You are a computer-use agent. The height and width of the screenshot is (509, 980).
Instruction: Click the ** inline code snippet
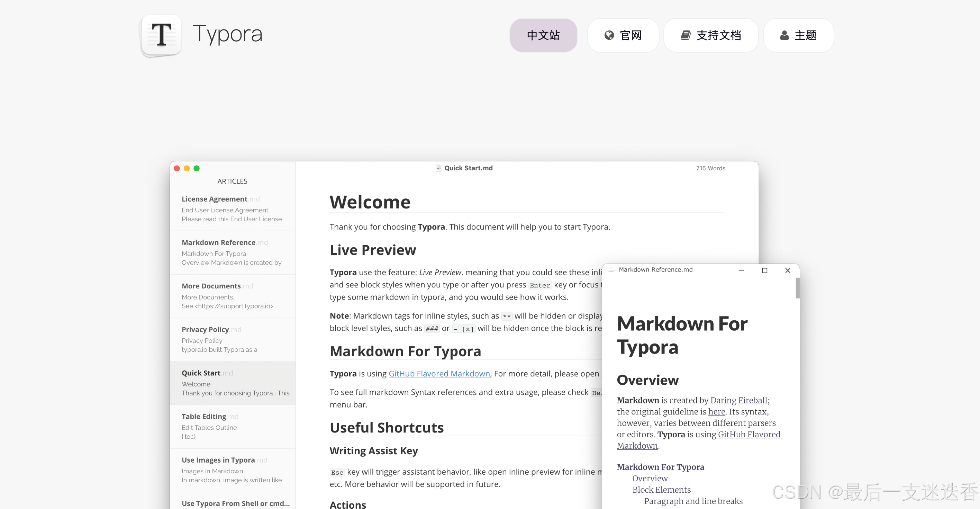[x=506, y=316]
